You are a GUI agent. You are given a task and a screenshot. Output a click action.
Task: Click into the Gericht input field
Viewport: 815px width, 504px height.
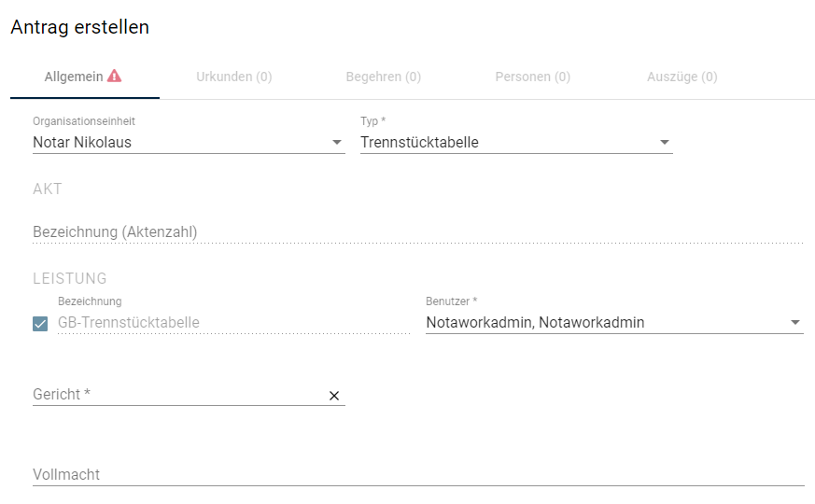click(179, 395)
